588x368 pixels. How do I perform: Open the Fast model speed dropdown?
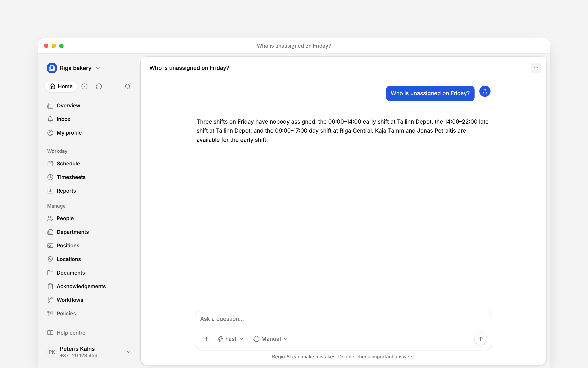point(230,339)
